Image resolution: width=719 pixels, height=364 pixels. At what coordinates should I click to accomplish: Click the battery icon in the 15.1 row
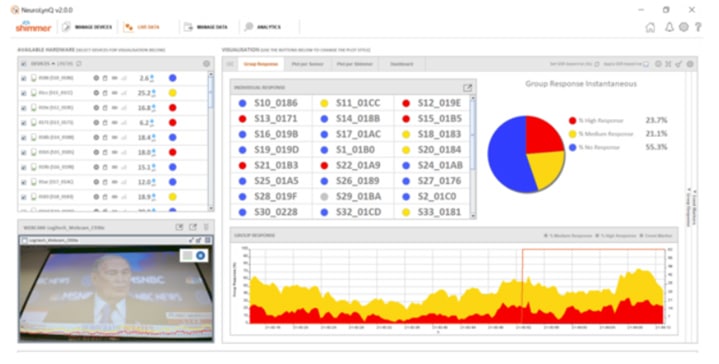[x=115, y=167]
